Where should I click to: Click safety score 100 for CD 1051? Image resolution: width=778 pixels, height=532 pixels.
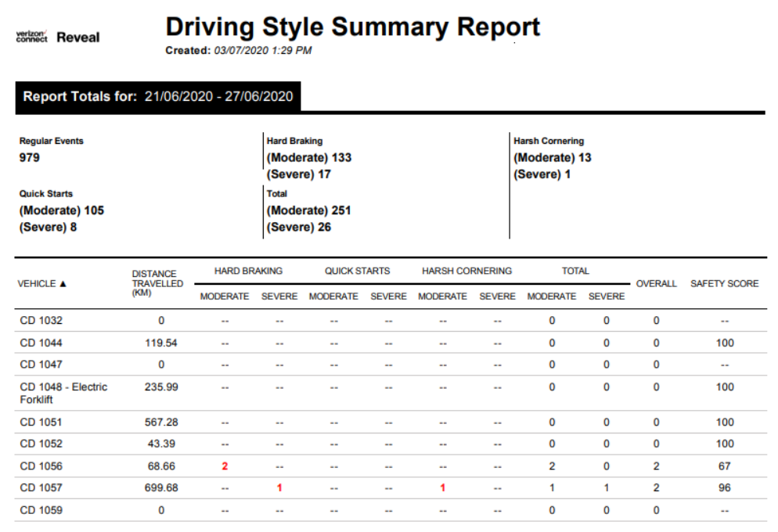[725, 422]
